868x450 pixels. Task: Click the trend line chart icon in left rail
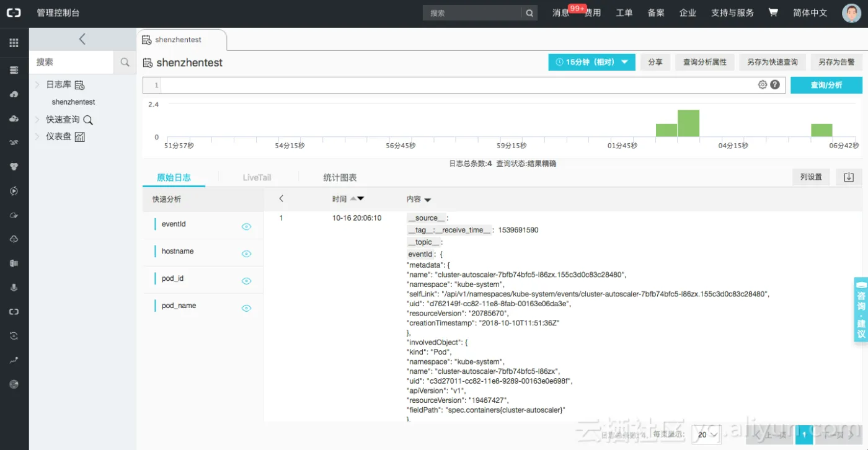coord(14,360)
